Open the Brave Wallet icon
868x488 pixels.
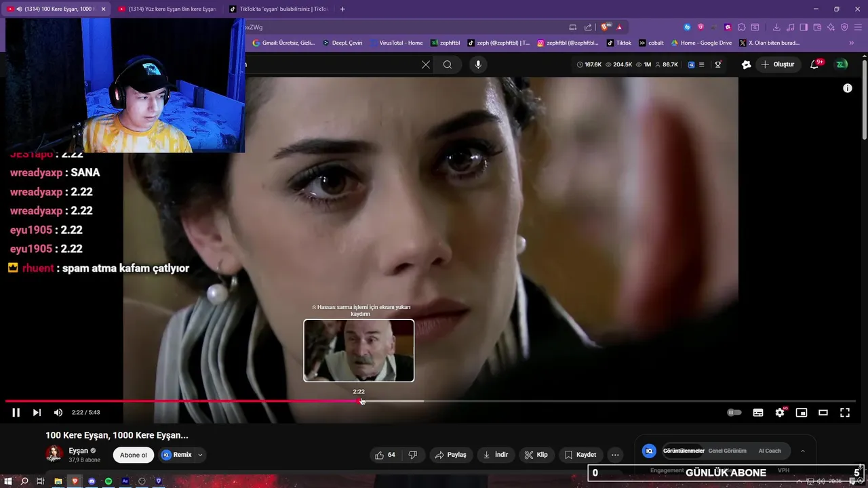(x=817, y=27)
